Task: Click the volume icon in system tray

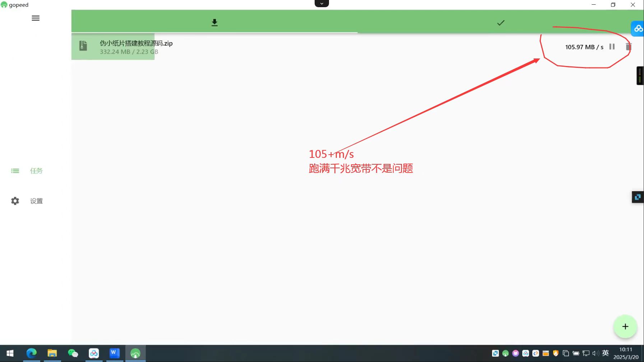Action: [596, 353]
